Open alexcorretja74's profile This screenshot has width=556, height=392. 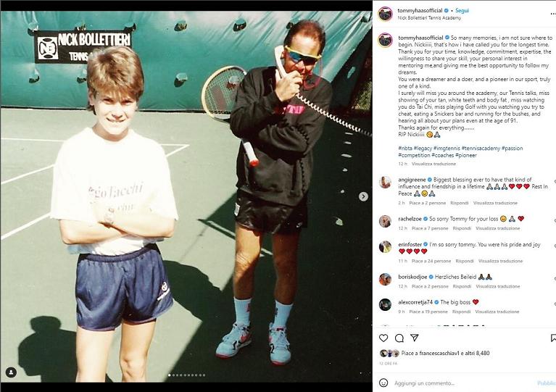click(x=415, y=302)
